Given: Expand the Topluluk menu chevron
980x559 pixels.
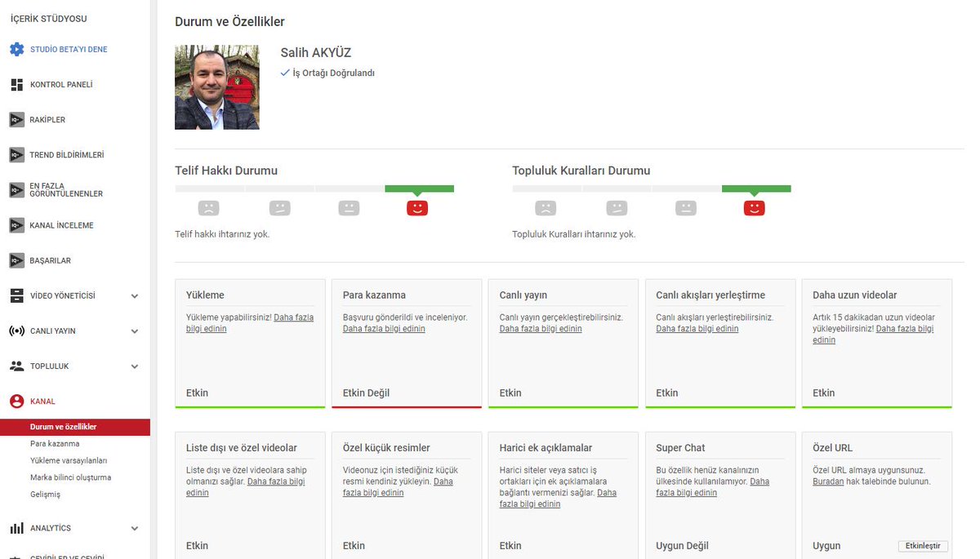Looking at the screenshot, I should 135,366.
